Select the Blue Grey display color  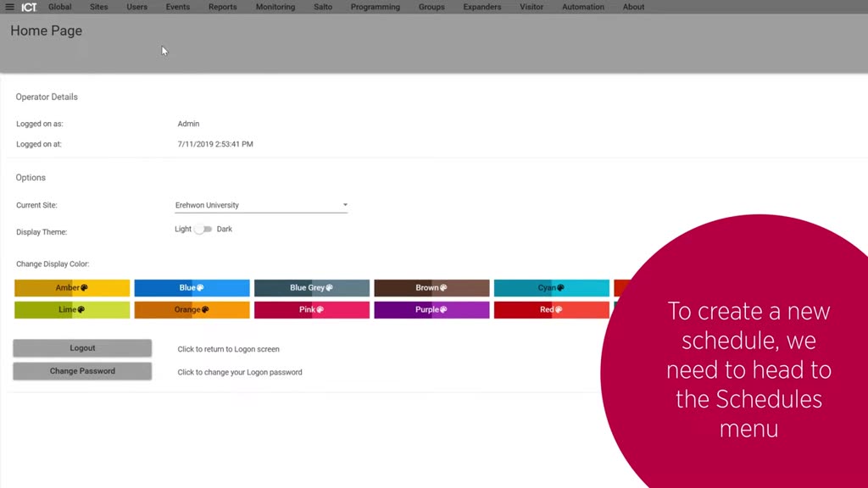[x=312, y=288]
